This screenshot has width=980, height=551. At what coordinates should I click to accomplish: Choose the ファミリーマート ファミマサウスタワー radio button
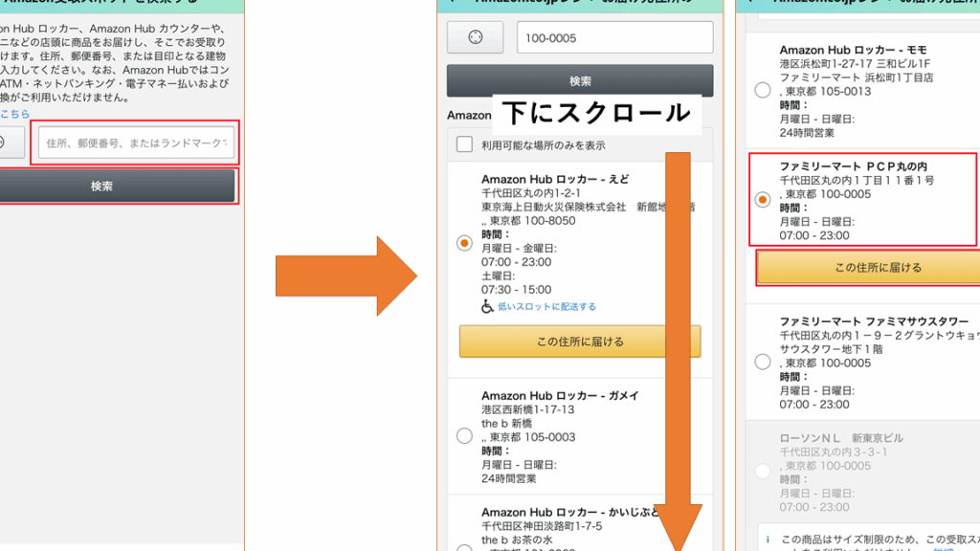click(763, 362)
